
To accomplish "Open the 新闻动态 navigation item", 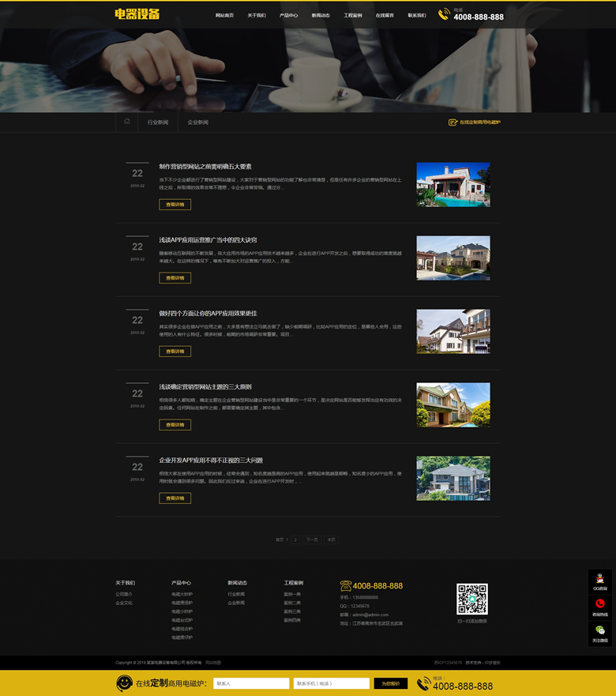I will 321,15.
